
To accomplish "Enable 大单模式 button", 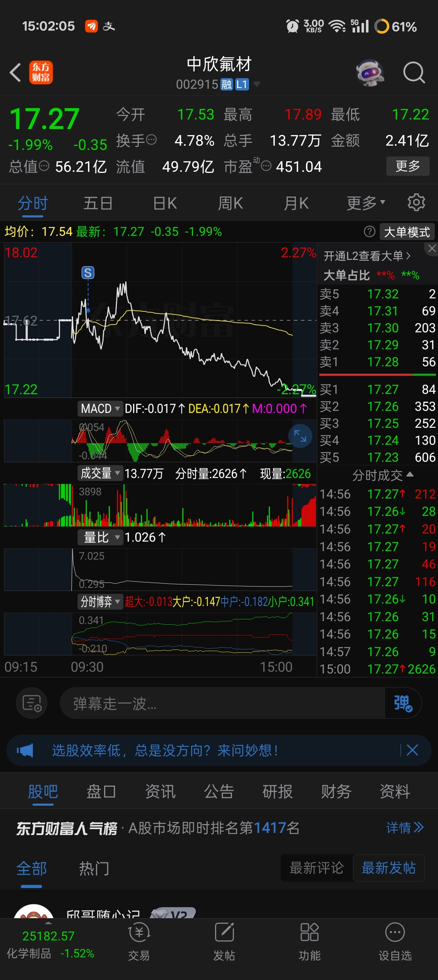I will coord(407,232).
